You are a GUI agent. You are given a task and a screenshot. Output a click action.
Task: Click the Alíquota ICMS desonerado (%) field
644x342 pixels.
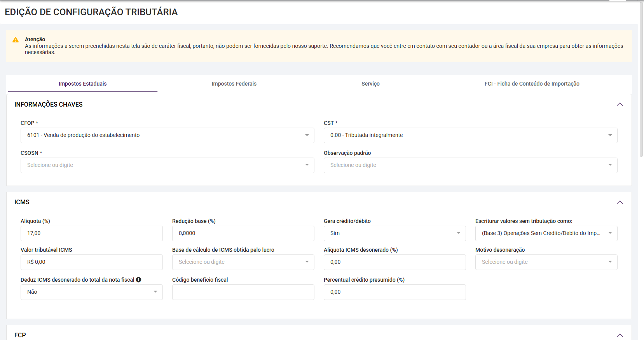tap(395, 262)
